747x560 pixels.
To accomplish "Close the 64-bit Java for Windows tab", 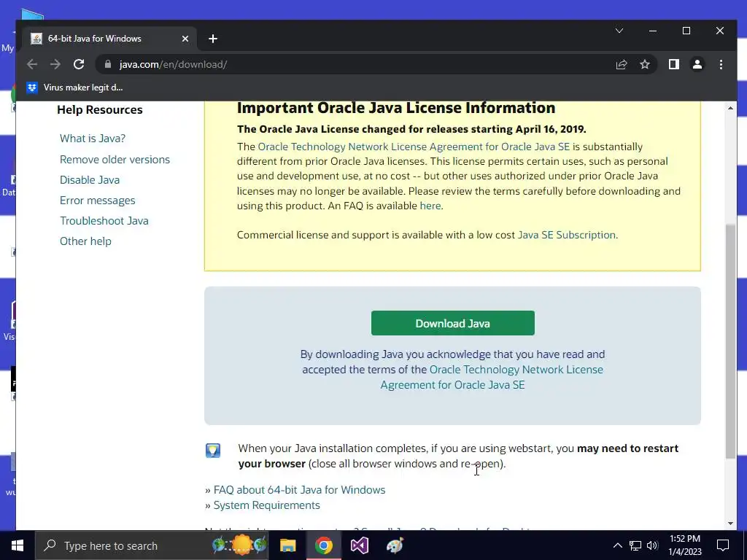I will pos(185,39).
